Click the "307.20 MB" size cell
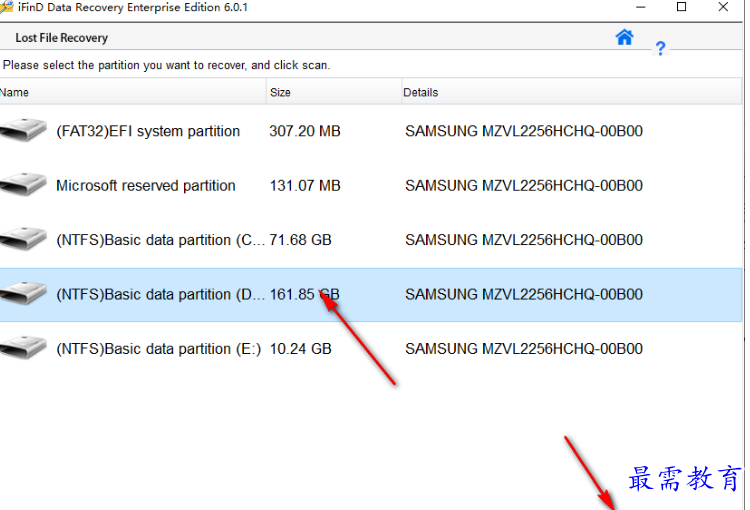The height and width of the screenshot is (510, 750). tap(305, 131)
